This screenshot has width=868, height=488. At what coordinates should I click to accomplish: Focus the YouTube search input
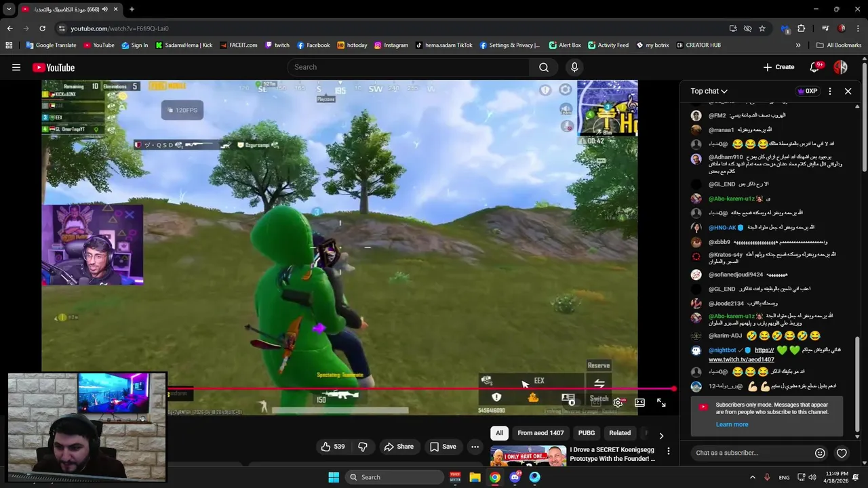coord(408,67)
